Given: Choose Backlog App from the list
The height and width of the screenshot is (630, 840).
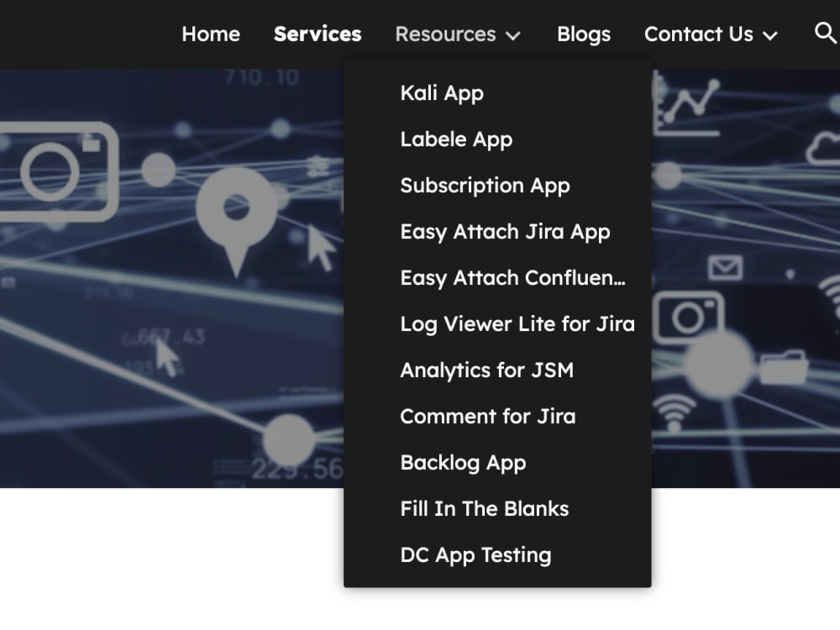Looking at the screenshot, I should click(x=463, y=463).
